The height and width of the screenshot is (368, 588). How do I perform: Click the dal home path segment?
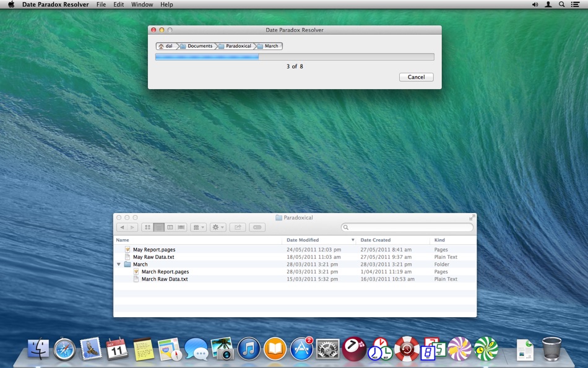tap(166, 46)
